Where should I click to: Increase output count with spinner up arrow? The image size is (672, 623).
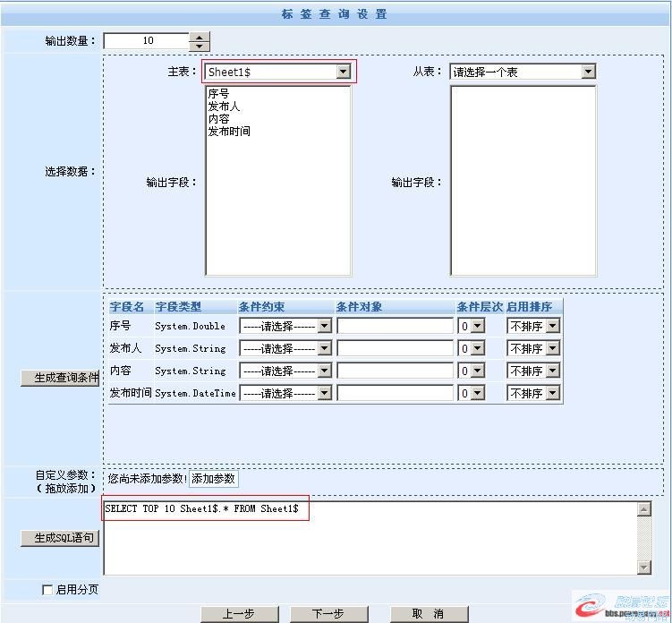coord(200,37)
